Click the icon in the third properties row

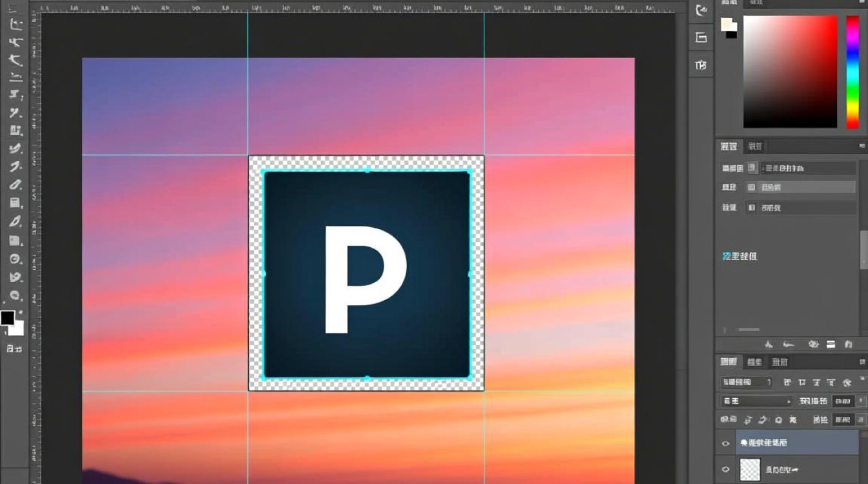point(751,208)
